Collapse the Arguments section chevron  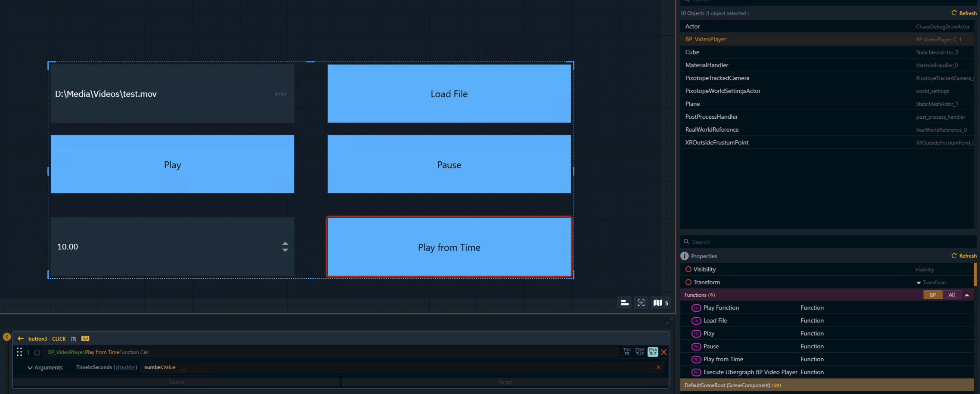pos(30,367)
